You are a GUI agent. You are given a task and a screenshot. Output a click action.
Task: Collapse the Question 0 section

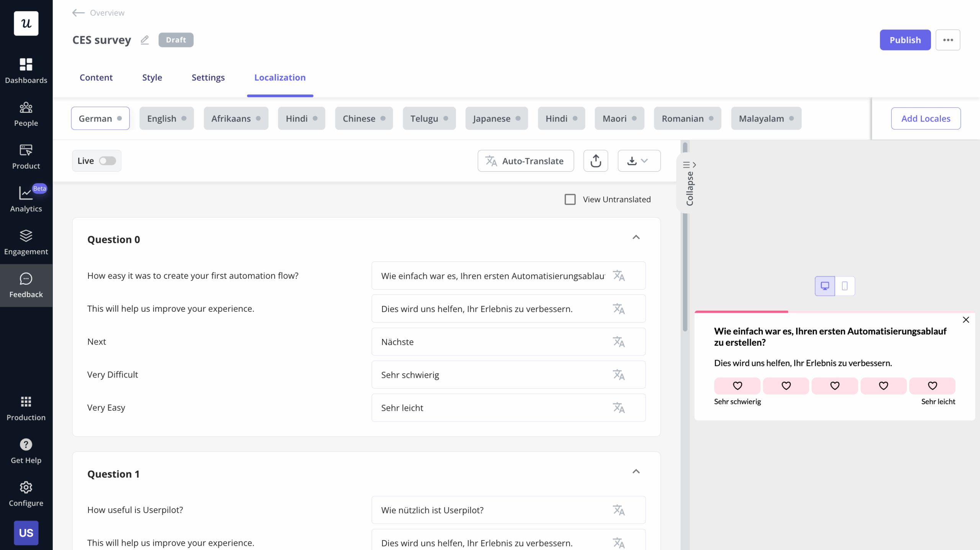[x=636, y=237]
